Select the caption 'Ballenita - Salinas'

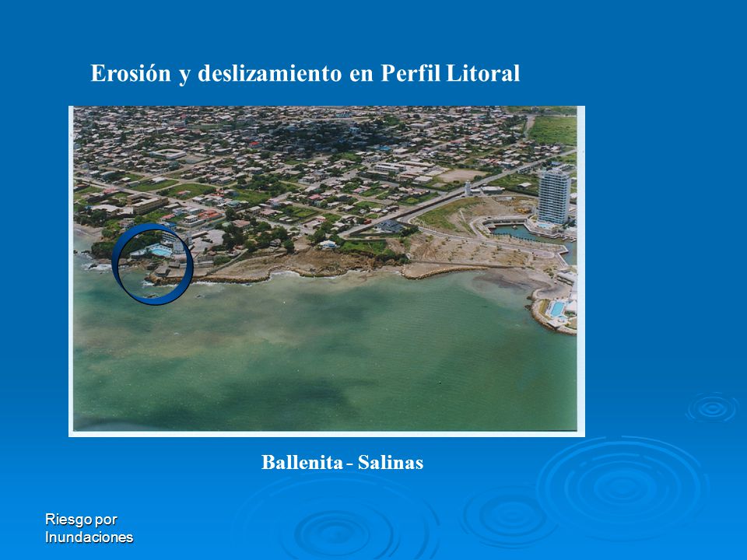tap(342, 462)
